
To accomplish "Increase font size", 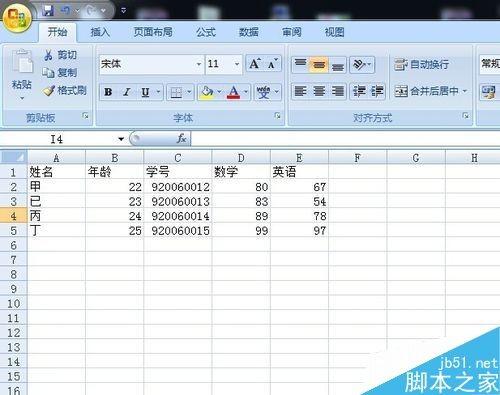I will 255,64.
